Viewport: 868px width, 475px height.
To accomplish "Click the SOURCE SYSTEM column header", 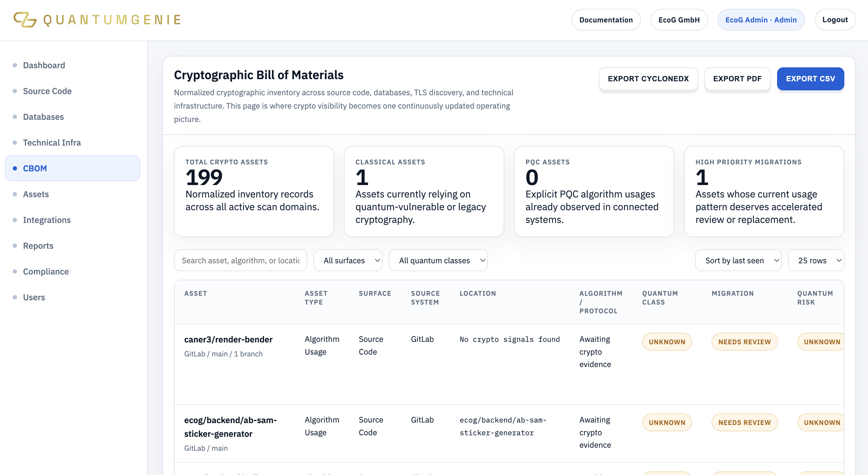I will [x=425, y=298].
